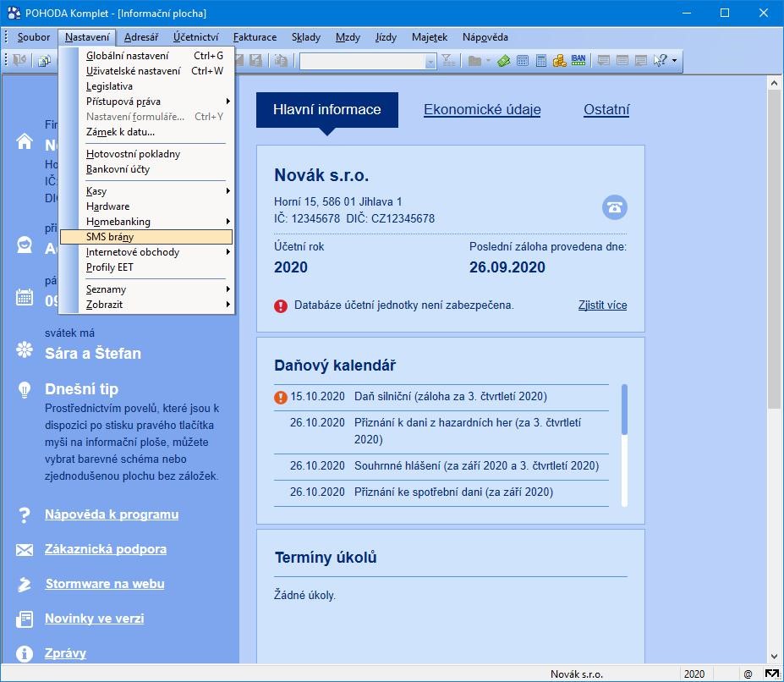Click the Daňový kalendář scrollbar thumb
Viewport: 784px width, 682px height.
tap(624, 410)
